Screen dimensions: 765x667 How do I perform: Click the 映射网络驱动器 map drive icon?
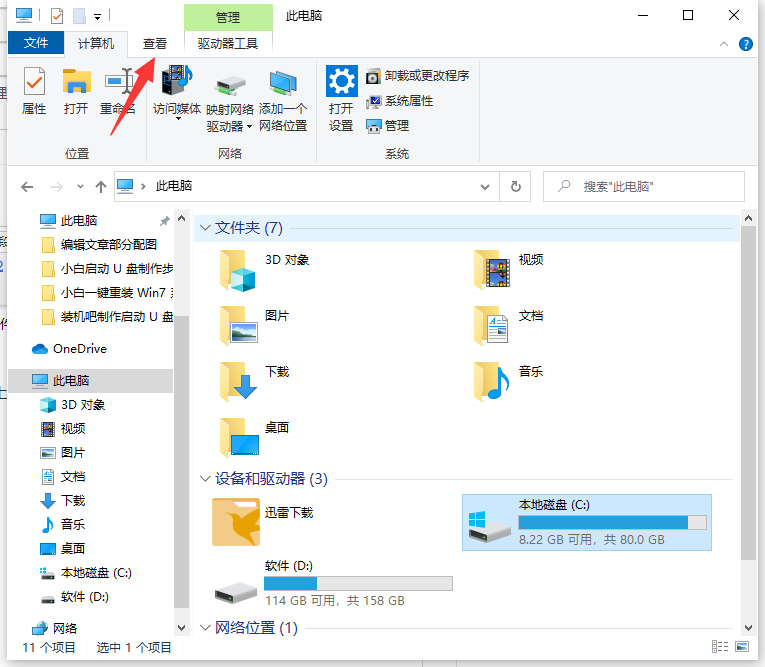coord(230,86)
